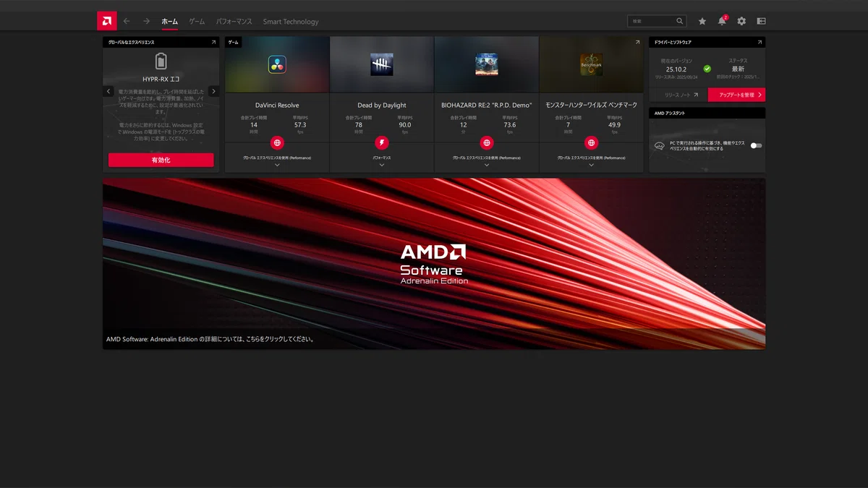Screen dimensions: 868x488
Task: Show the next HYPR-RX profile
Action: click(213, 91)
